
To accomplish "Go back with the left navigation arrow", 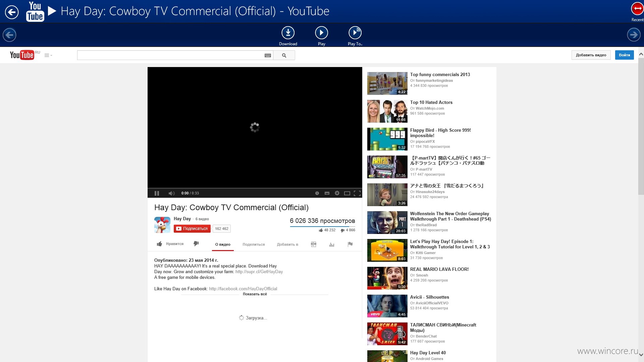I will pyautogui.click(x=9, y=35).
